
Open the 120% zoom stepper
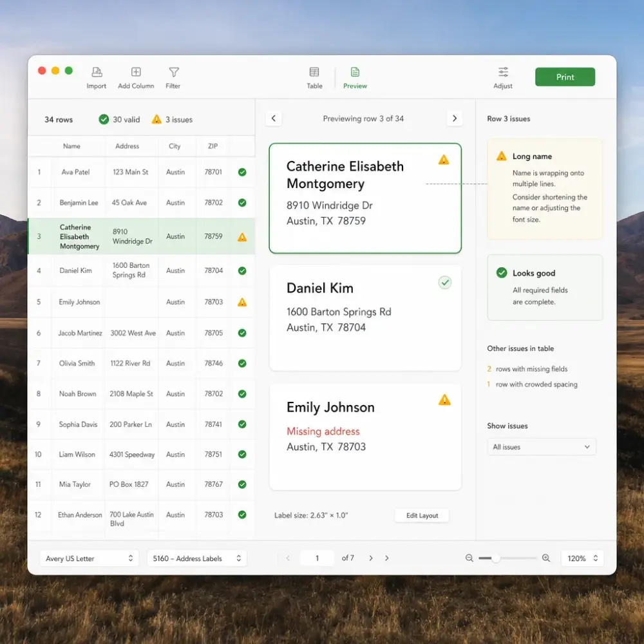pyautogui.click(x=582, y=558)
